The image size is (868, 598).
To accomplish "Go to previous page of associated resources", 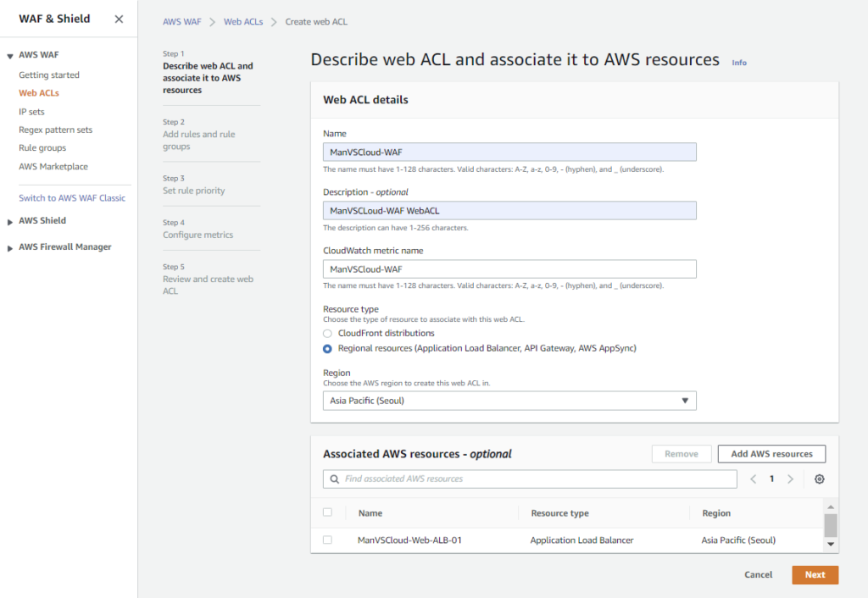I will (754, 479).
